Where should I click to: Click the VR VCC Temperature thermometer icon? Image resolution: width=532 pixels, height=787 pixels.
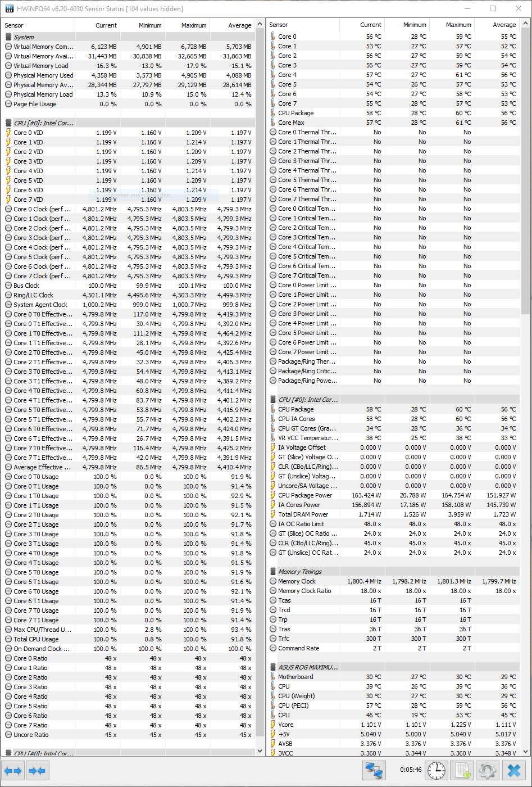pos(273,438)
